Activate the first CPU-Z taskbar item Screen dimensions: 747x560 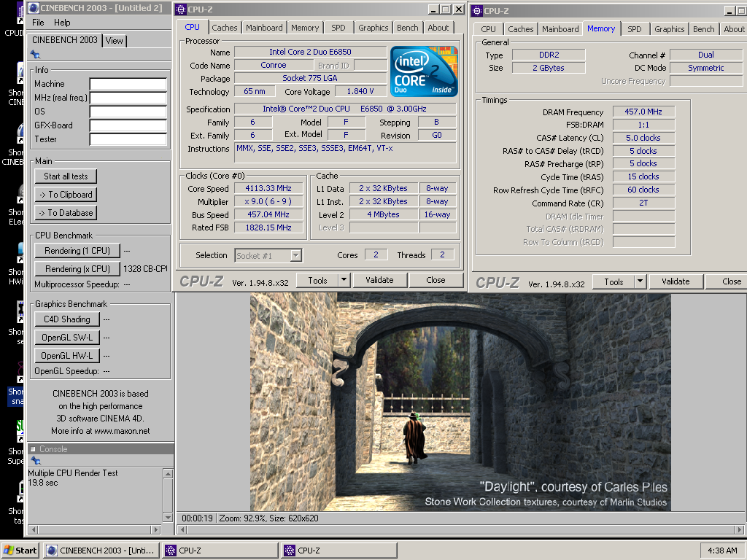pyautogui.click(x=220, y=551)
